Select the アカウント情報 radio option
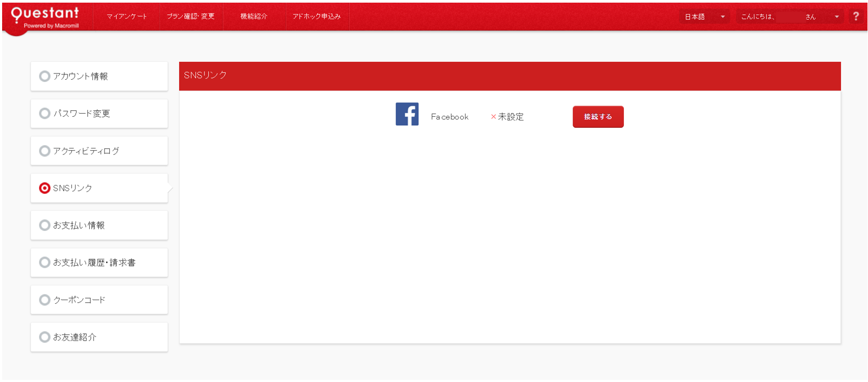This screenshot has height=382, width=868. tap(45, 77)
